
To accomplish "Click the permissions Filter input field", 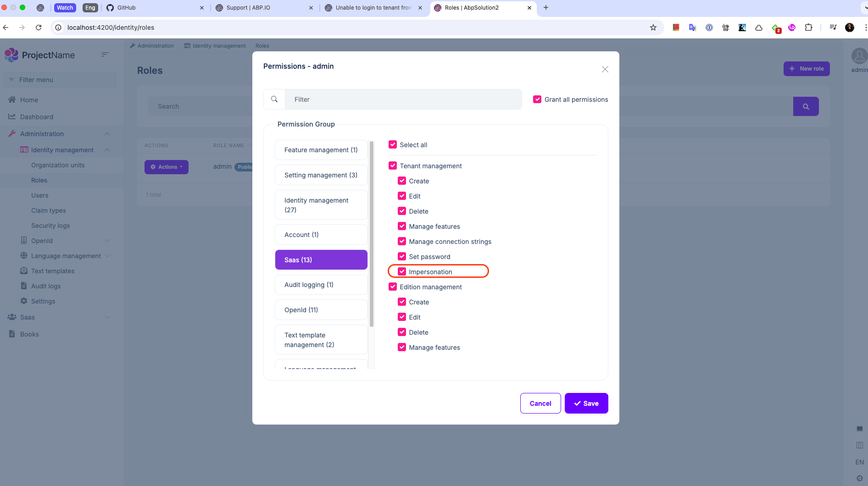I will click(403, 99).
